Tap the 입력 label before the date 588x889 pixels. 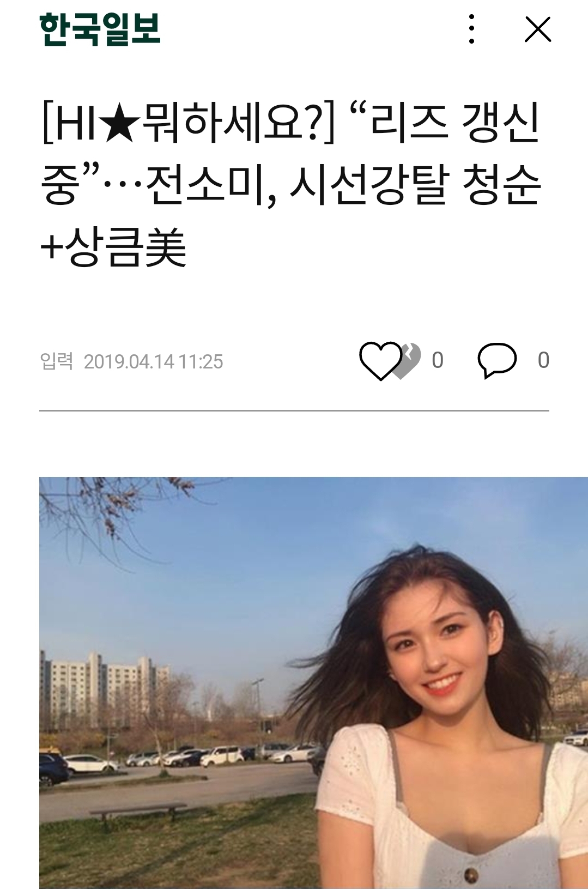click(x=57, y=361)
